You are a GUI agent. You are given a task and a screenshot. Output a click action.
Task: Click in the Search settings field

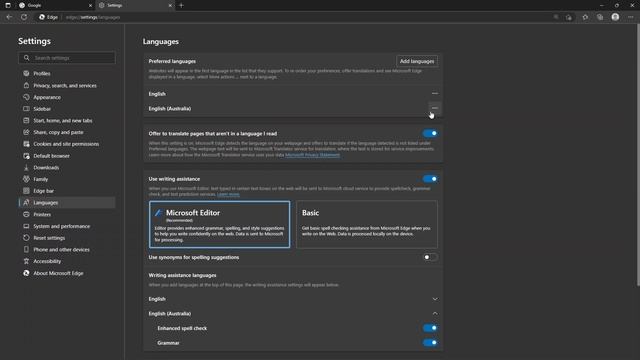click(67, 58)
